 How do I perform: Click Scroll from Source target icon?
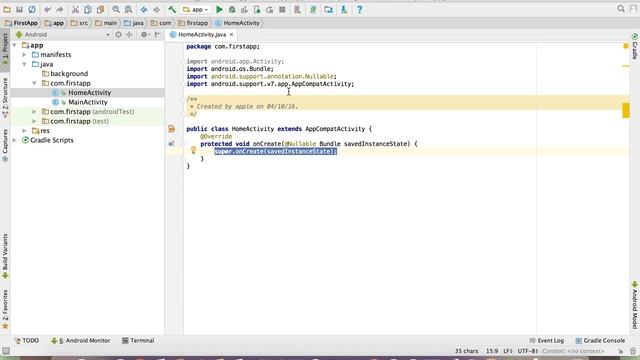point(118,35)
